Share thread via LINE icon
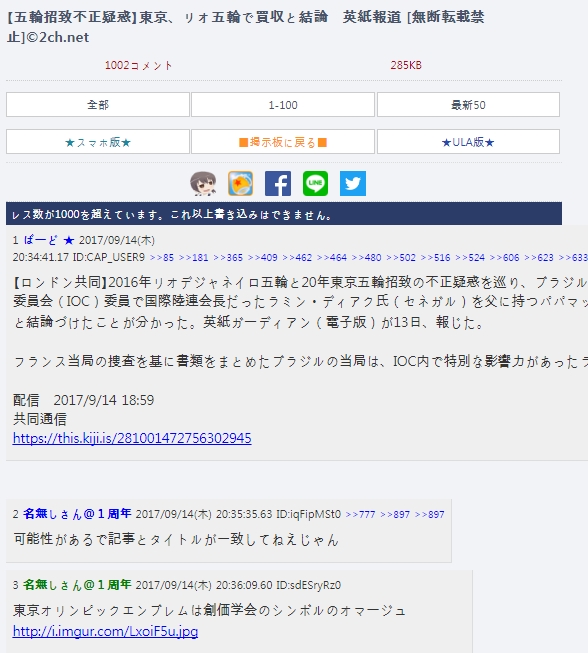 [315, 183]
